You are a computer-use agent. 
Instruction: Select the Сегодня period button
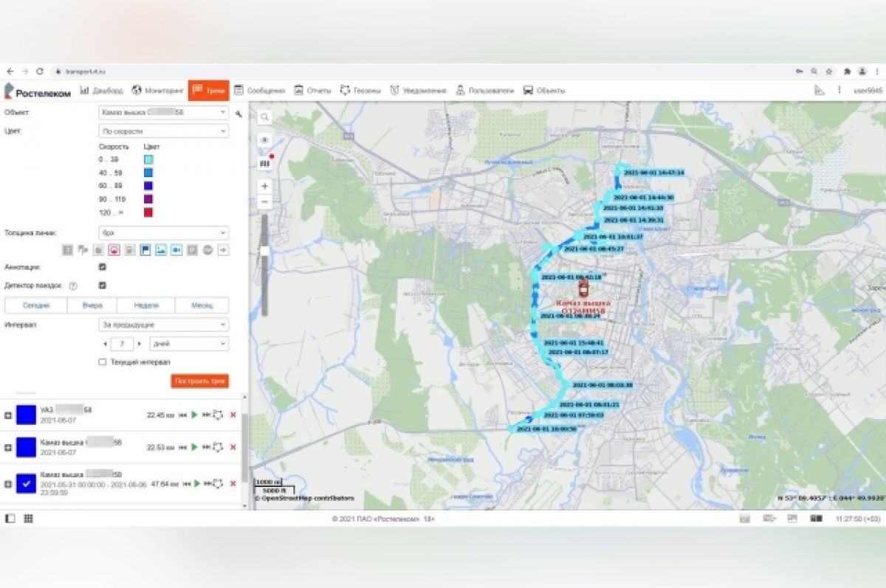35,305
